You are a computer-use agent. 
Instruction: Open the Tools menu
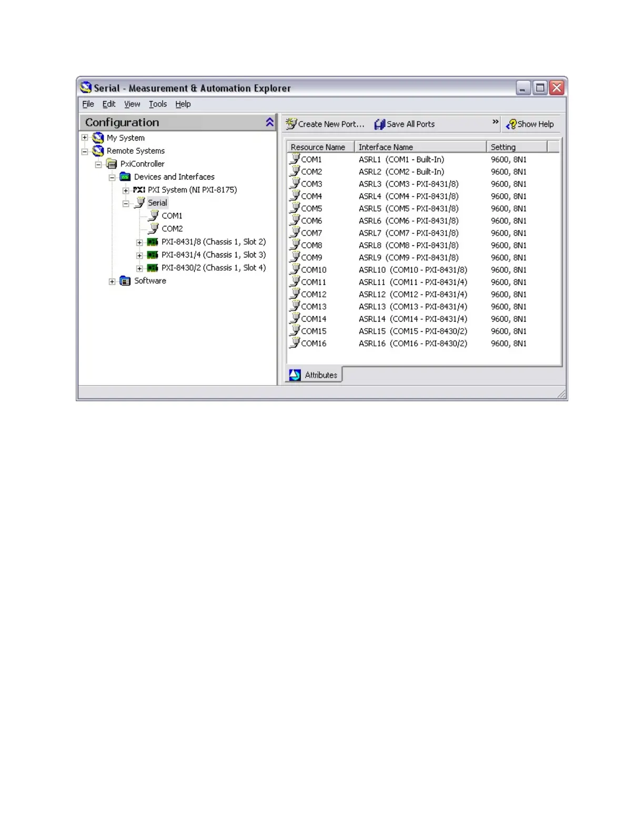coord(158,104)
